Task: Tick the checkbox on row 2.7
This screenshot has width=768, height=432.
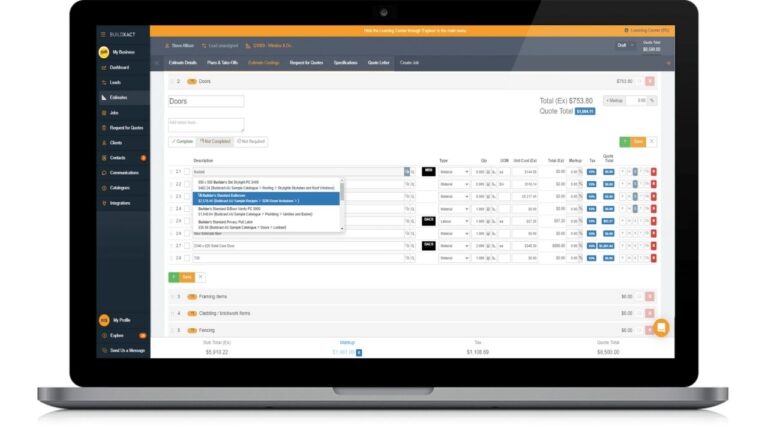Action: [x=187, y=246]
